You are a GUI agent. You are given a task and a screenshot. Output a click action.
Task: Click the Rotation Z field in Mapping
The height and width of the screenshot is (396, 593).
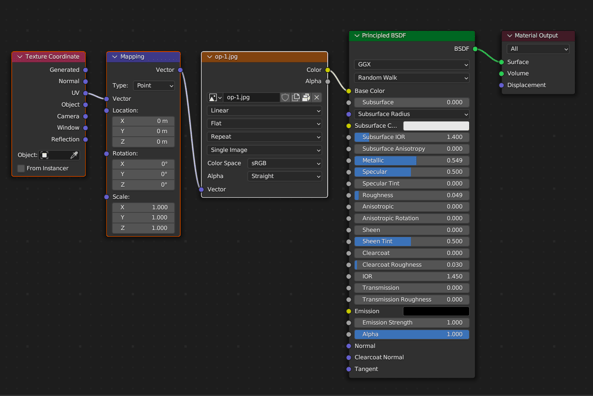(143, 185)
